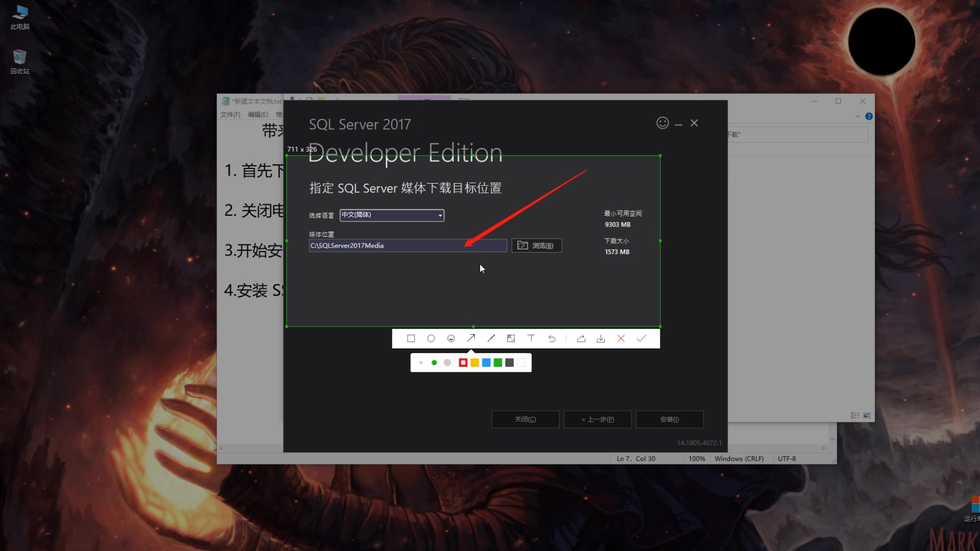Switch Explorer to large icons view

pyautogui.click(x=867, y=416)
